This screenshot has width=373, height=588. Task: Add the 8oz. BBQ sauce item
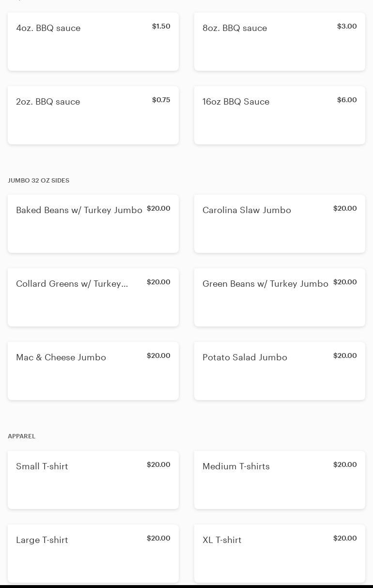pyautogui.click(x=280, y=42)
